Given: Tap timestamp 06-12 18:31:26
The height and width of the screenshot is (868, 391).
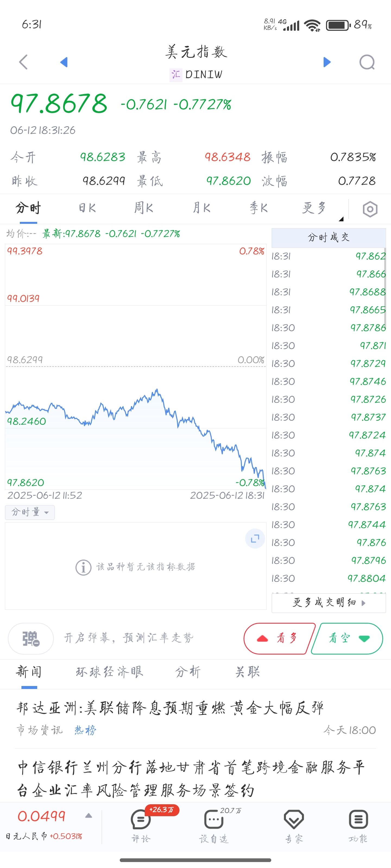Looking at the screenshot, I should coord(43,130).
